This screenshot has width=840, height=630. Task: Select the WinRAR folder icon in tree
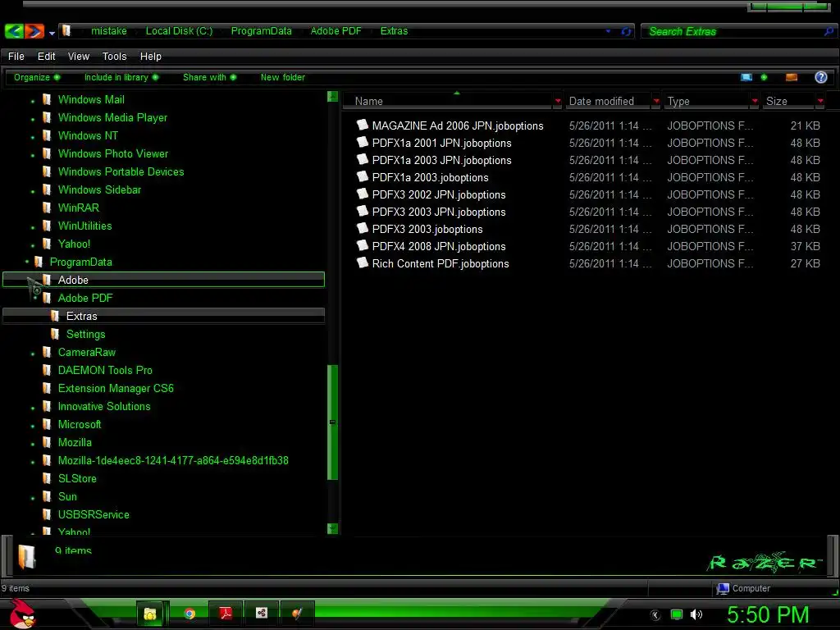[47, 208]
